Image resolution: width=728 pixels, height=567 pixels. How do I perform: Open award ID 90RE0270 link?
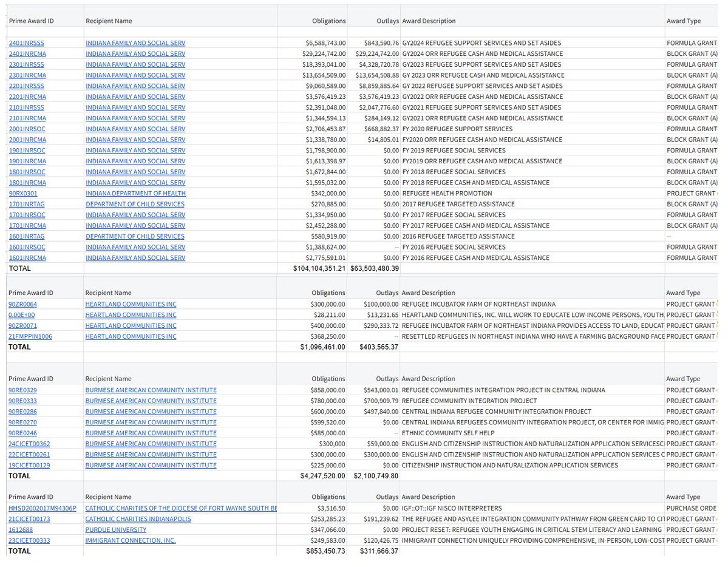(x=22, y=422)
